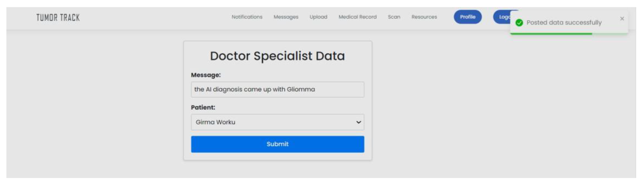Go to the Upload section

319,17
